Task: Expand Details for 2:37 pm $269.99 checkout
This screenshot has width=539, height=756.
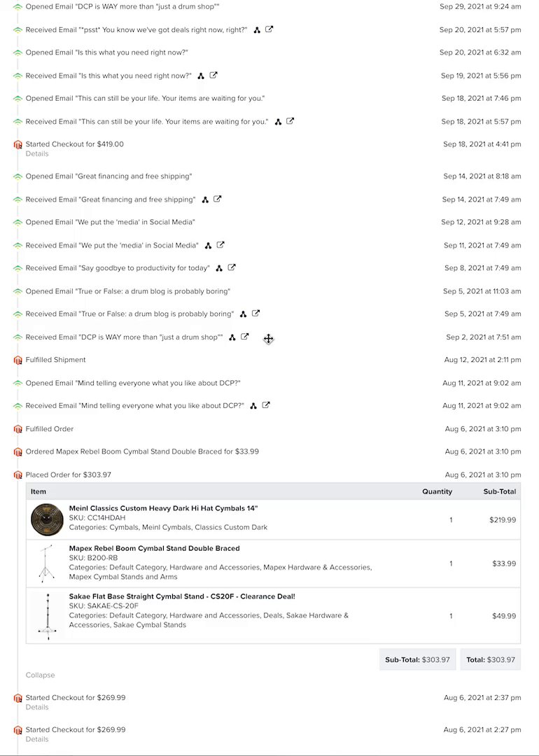Action: pos(37,708)
